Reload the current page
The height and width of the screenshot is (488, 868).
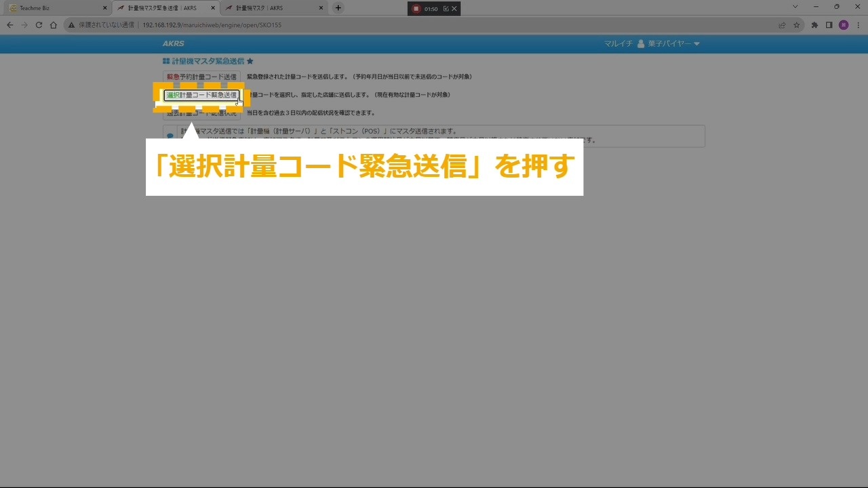pyautogui.click(x=39, y=25)
